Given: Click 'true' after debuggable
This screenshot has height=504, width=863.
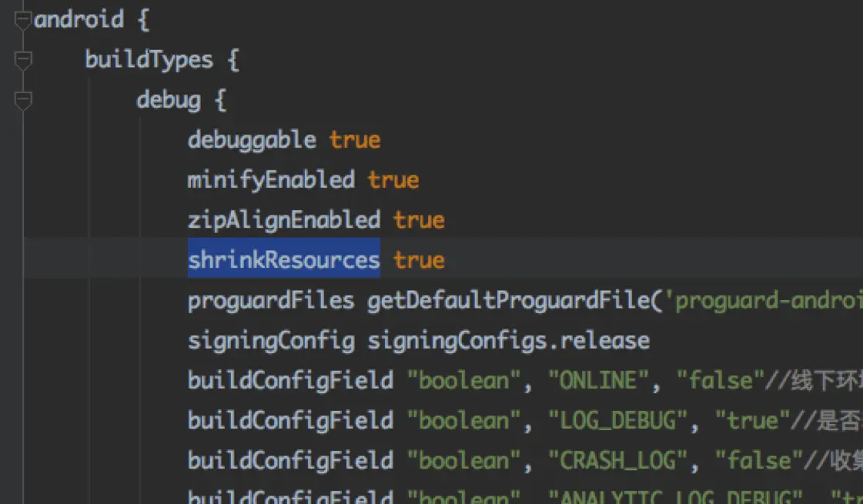Looking at the screenshot, I should pyautogui.click(x=355, y=140).
